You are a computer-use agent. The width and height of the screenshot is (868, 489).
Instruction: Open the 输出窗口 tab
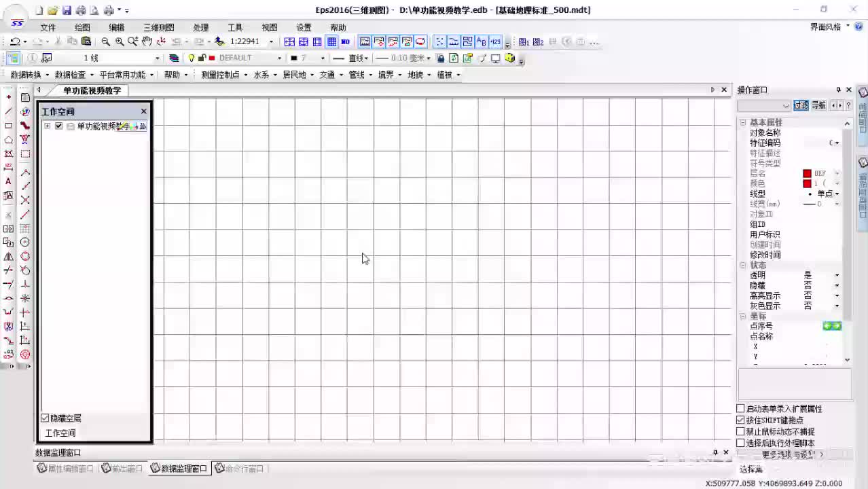click(x=123, y=469)
